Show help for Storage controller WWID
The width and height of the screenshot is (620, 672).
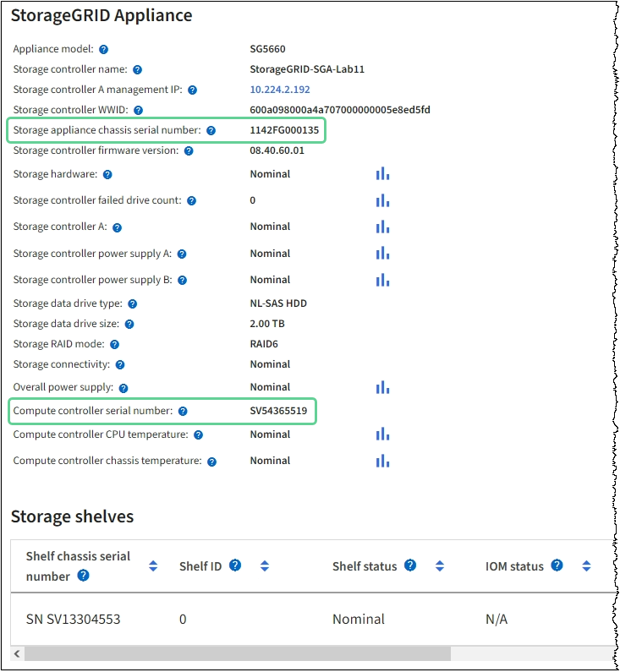138,110
